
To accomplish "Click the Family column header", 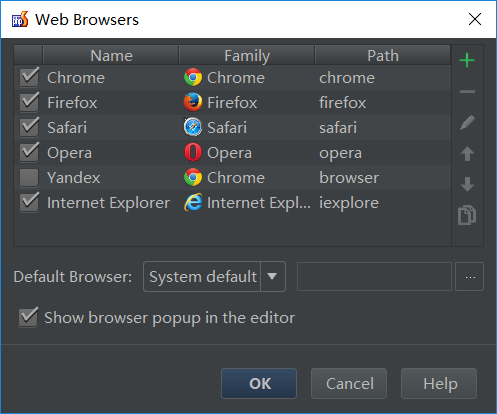I will coord(247,55).
